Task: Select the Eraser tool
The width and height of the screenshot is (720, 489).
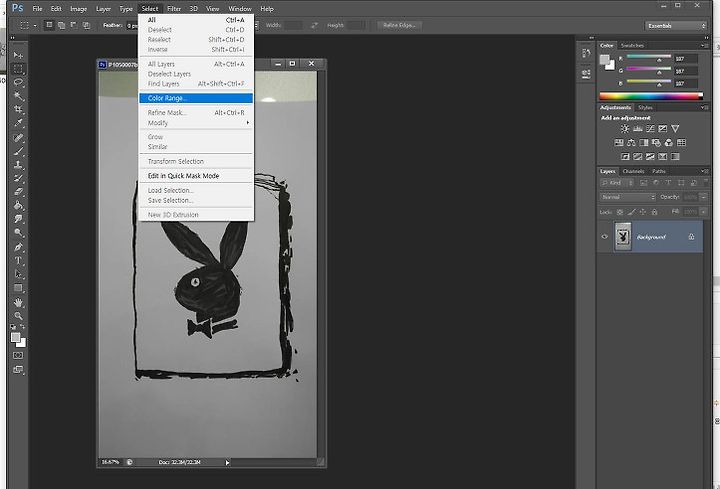Action: pos(18,192)
